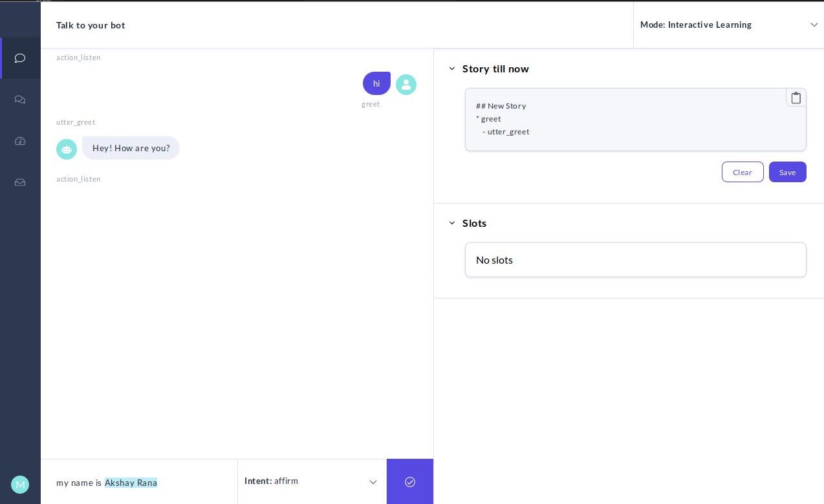The width and height of the screenshot is (824, 504).
Task: Copy the story using the clipboard icon
Action: pos(796,98)
